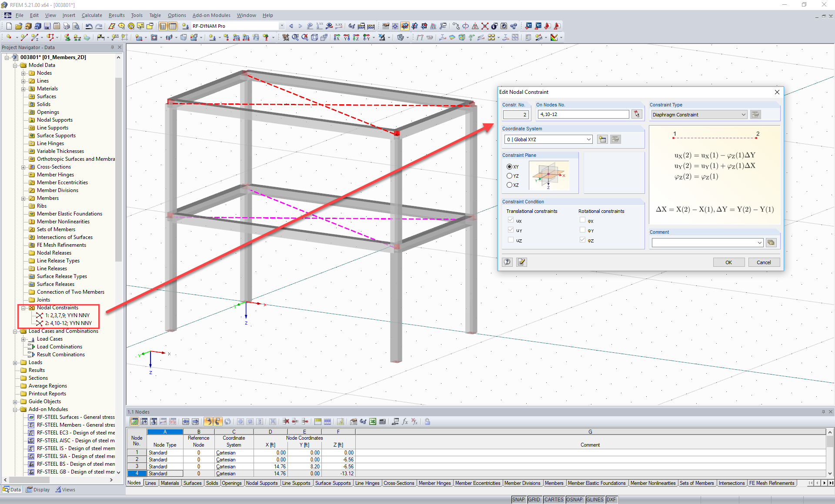Viewport: 835px width, 504px height.
Task: Open the Calculate menu
Action: click(92, 15)
